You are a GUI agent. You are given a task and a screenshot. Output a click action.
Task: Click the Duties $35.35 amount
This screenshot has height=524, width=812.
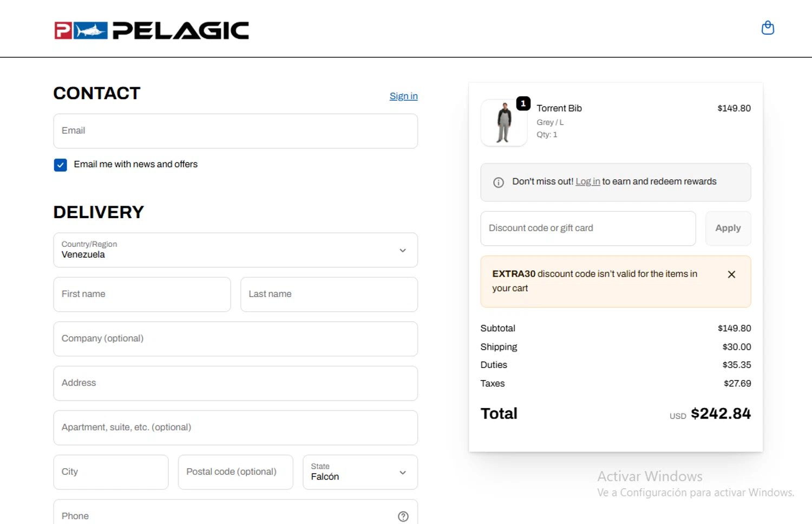coord(737,365)
